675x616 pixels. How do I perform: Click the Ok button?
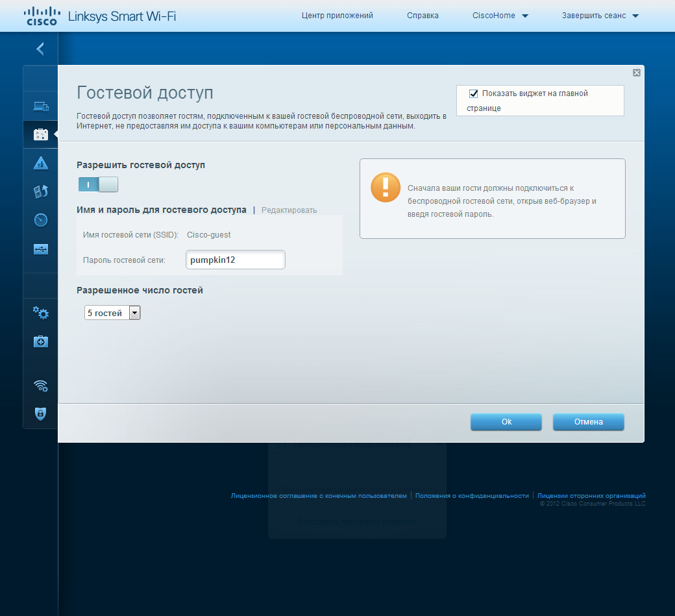(x=506, y=422)
